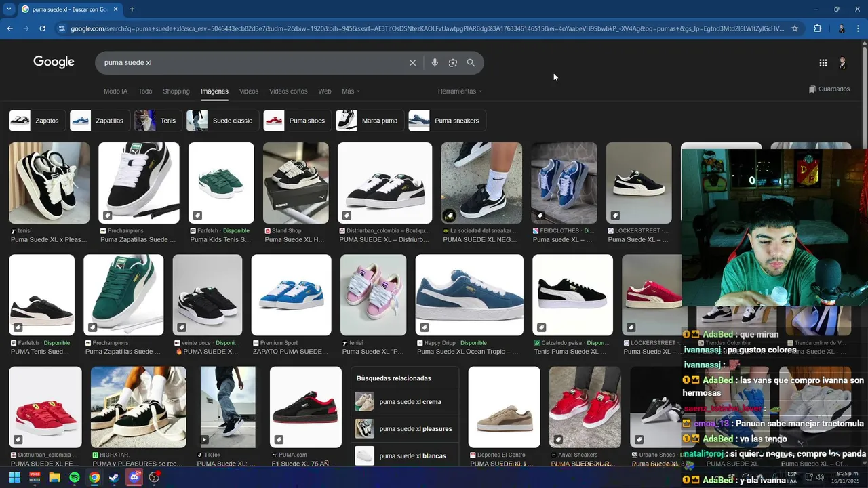Open the Puma Suede XL x Pleasures image
The image size is (868, 488).
pos(49,183)
